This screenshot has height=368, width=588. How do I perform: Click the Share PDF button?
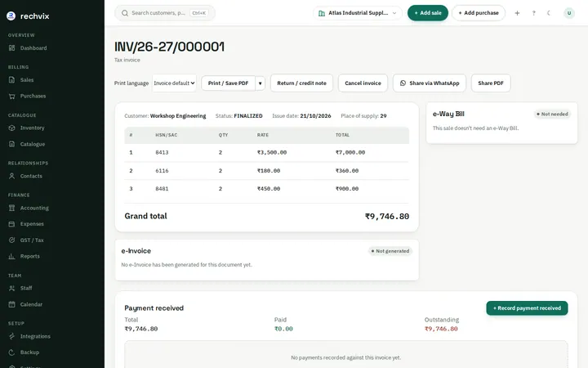[491, 83]
